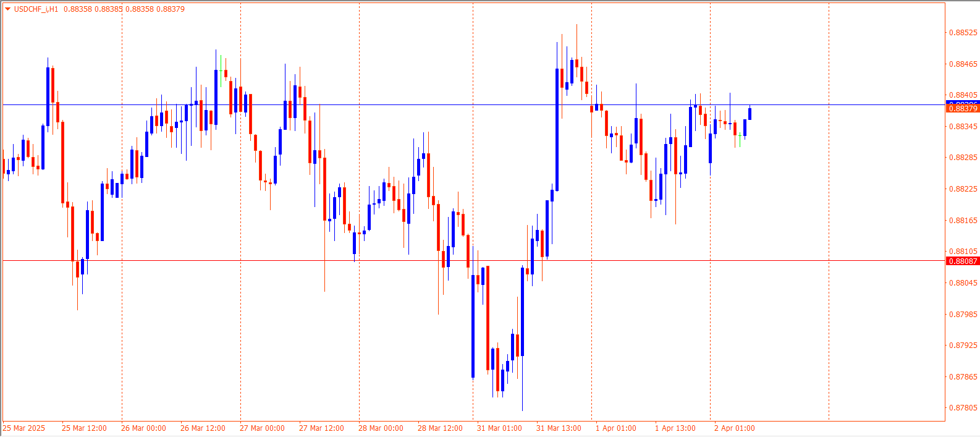Click the 27 Mar 12:00 time label
Viewport: 980px width, 437px height.
(x=321, y=428)
